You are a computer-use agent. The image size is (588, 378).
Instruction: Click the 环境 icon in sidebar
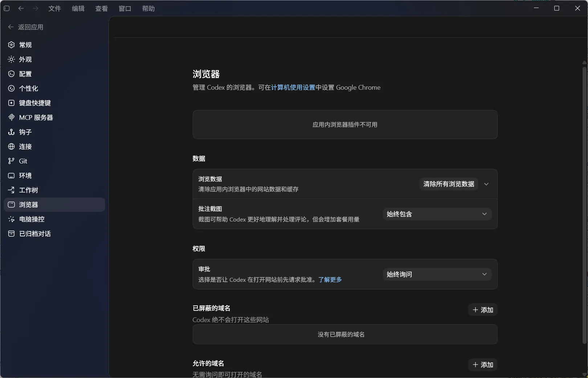tap(11, 175)
